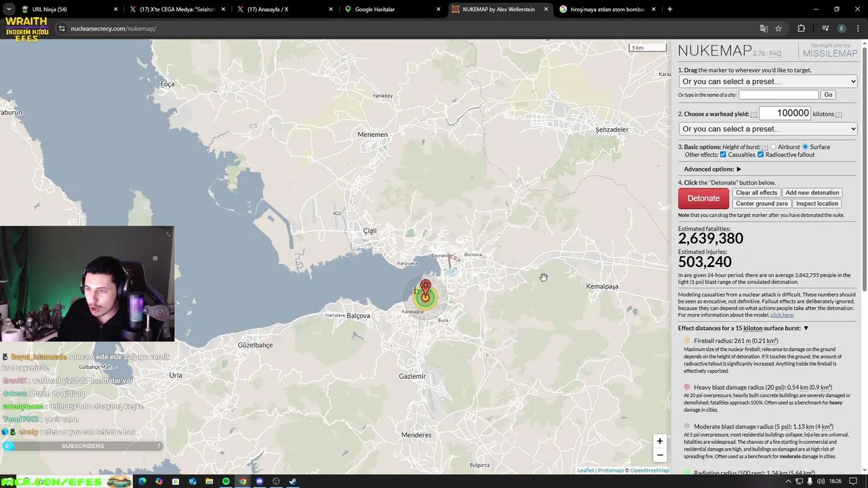Screen dimensions: 868x488
Task: Open Outlook from the taskbar
Action: tap(193, 481)
